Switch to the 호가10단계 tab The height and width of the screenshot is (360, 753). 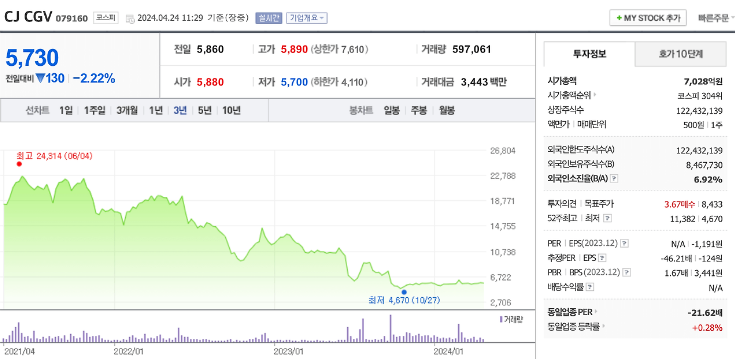click(x=680, y=54)
